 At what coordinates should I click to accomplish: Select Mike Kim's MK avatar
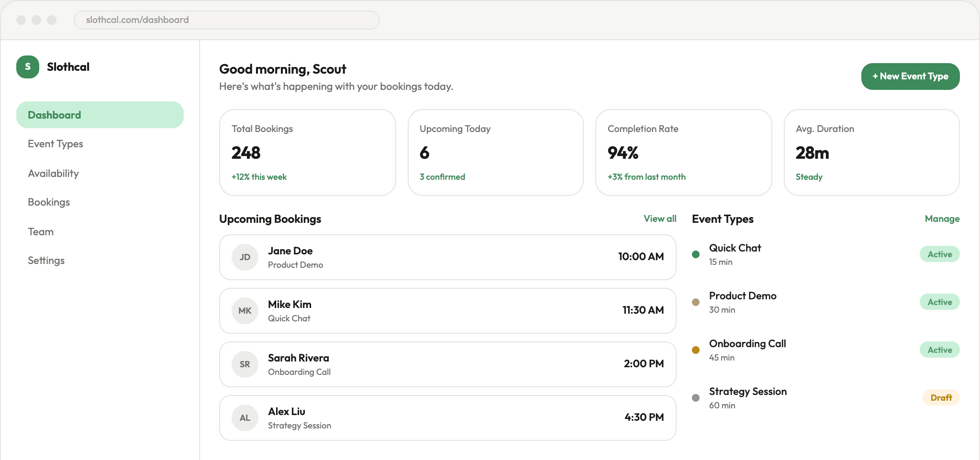point(245,310)
